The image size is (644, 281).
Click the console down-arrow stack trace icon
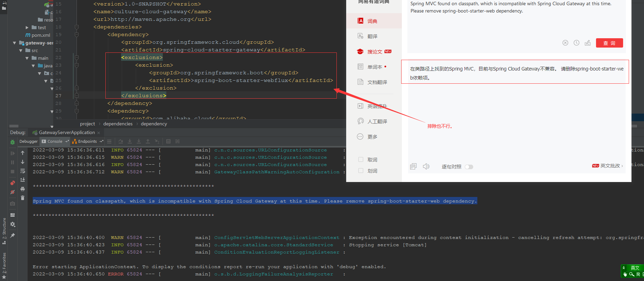[x=23, y=162]
